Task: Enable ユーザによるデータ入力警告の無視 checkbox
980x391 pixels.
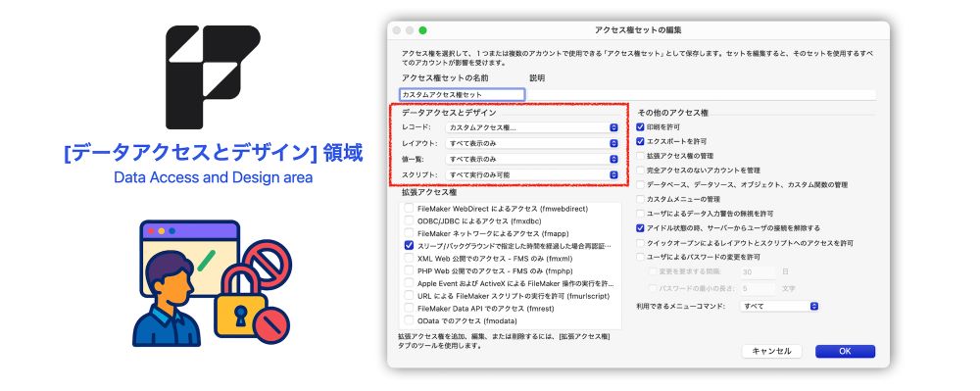Action: tap(640, 214)
